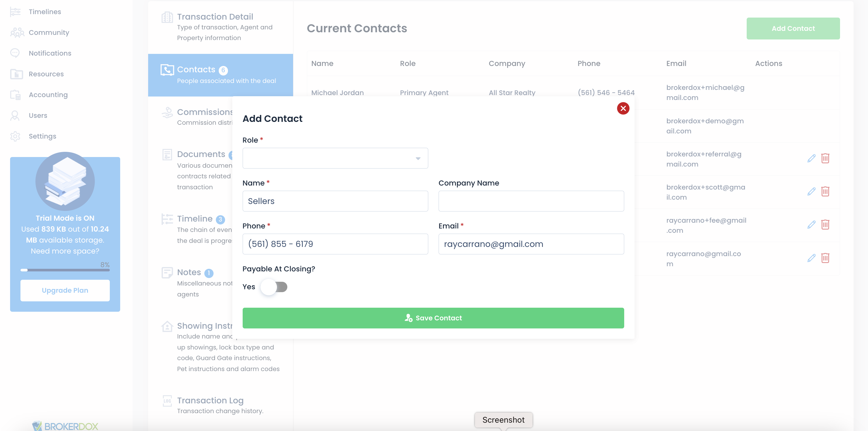Screen dimensions: 868x431
Task: Click the Timeline section icon
Action: click(167, 219)
